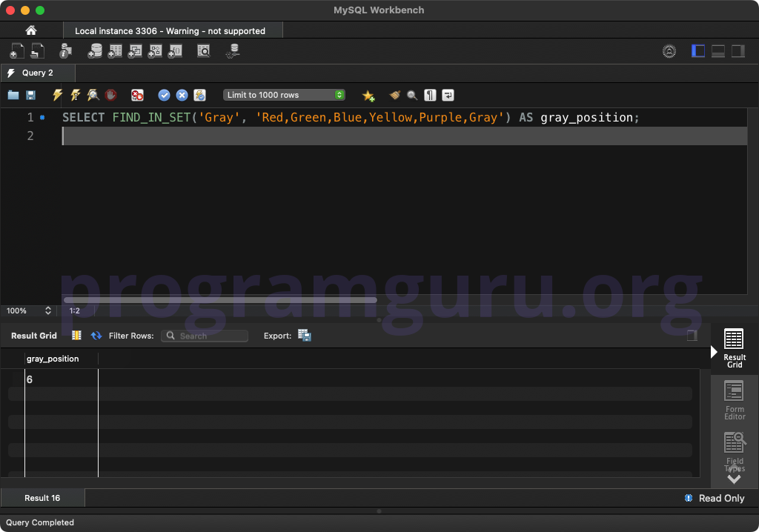Viewport: 759px width, 532px height.
Task: Open Workbench preferences gear icon
Action: [x=669, y=51]
